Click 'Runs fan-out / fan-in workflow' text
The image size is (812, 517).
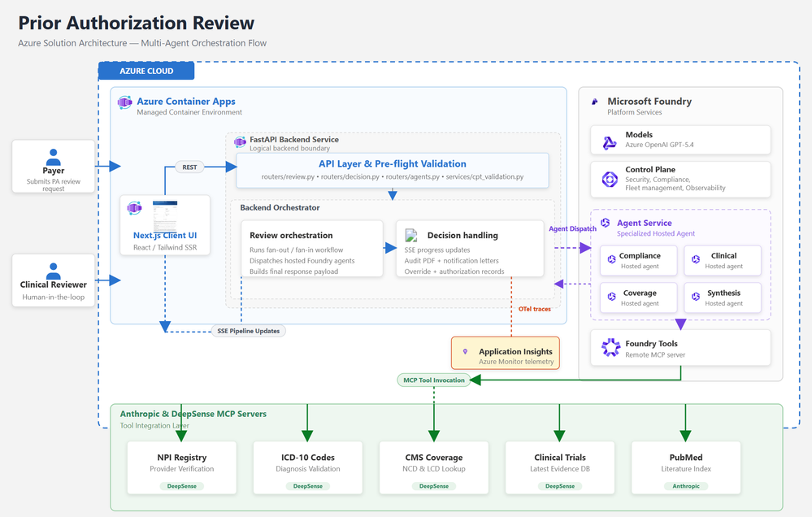(x=296, y=250)
